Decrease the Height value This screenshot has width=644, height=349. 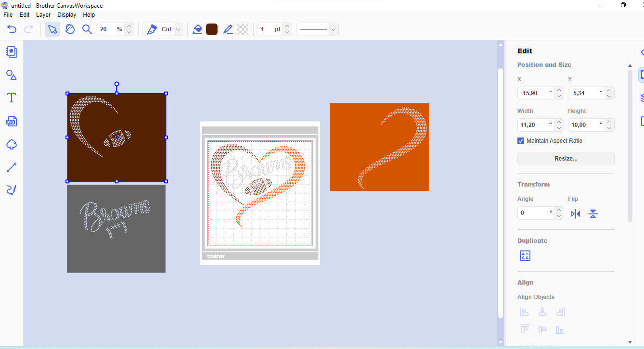tap(610, 128)
